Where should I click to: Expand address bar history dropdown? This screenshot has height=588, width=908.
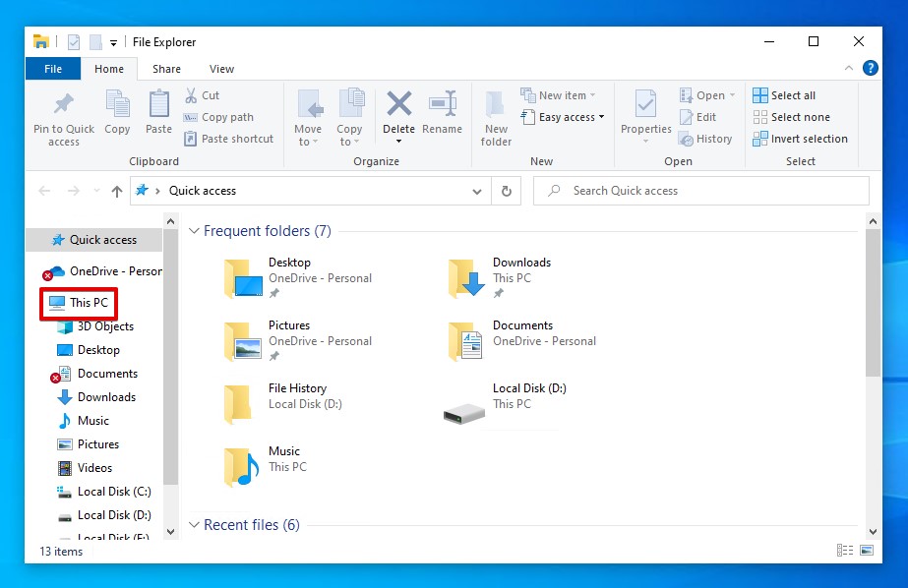tap(477, 191)
